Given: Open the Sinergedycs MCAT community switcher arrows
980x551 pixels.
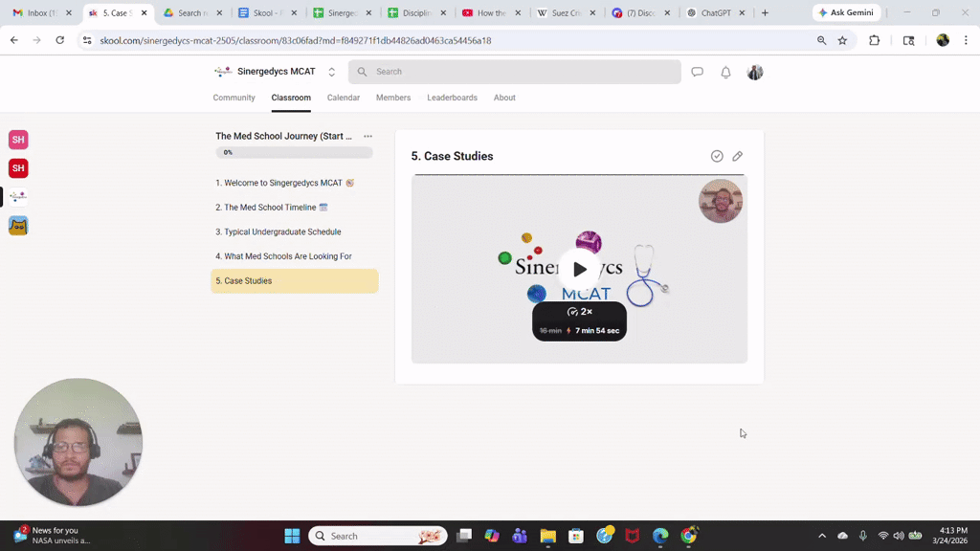Looking at the screenshot, I should (332, 72).
